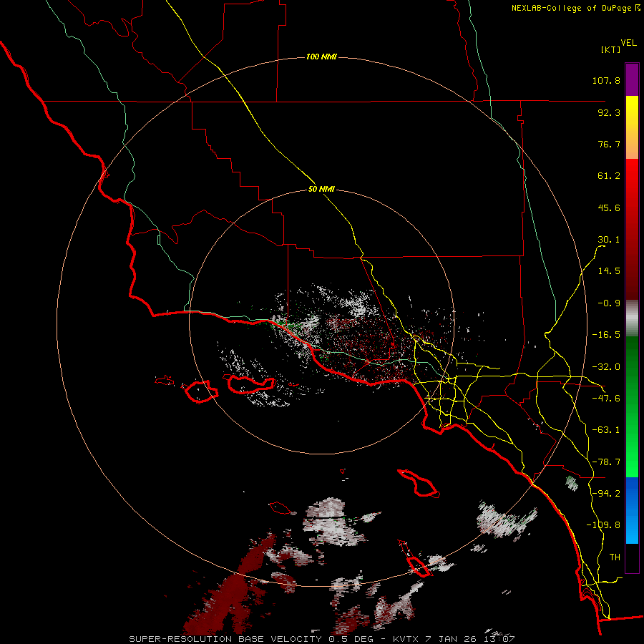Screen dimensions: 644x644
Task: Click the -94.2 legend value
Action: [x=606, y=494]
